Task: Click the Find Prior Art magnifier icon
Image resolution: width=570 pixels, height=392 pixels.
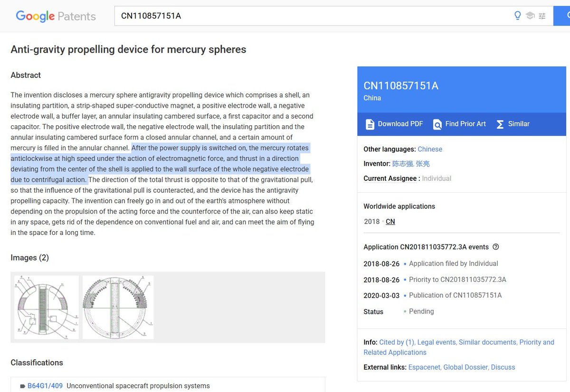Action: click(437, 124)
